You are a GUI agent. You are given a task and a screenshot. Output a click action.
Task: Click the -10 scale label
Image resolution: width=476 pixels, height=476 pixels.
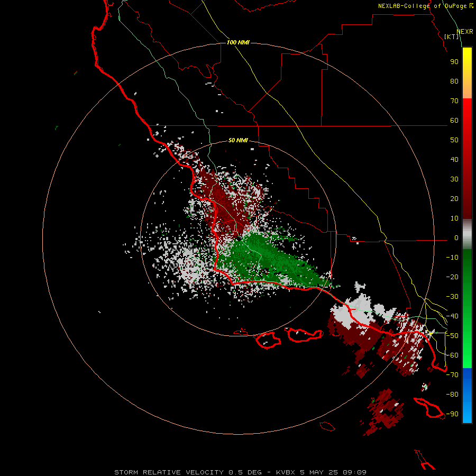pos(452,258)
